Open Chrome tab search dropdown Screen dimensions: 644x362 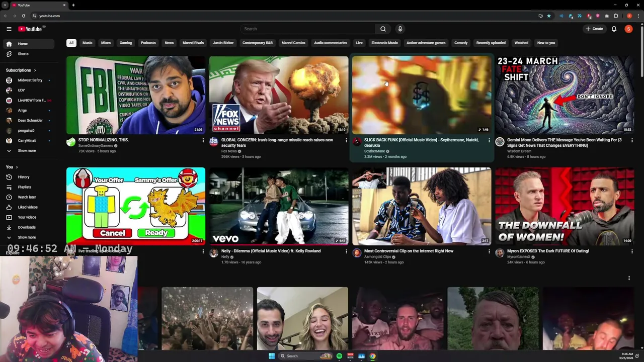(x=5, y=5)
